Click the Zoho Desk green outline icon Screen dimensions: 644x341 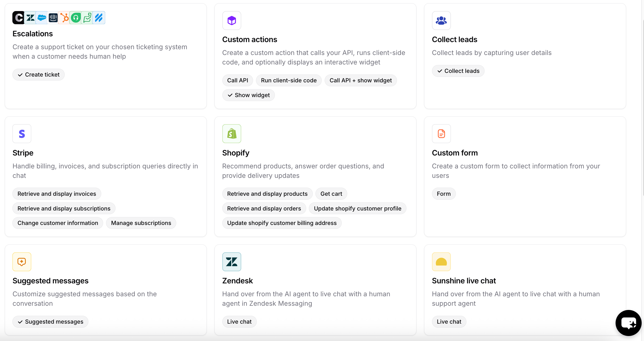point(87,18)
